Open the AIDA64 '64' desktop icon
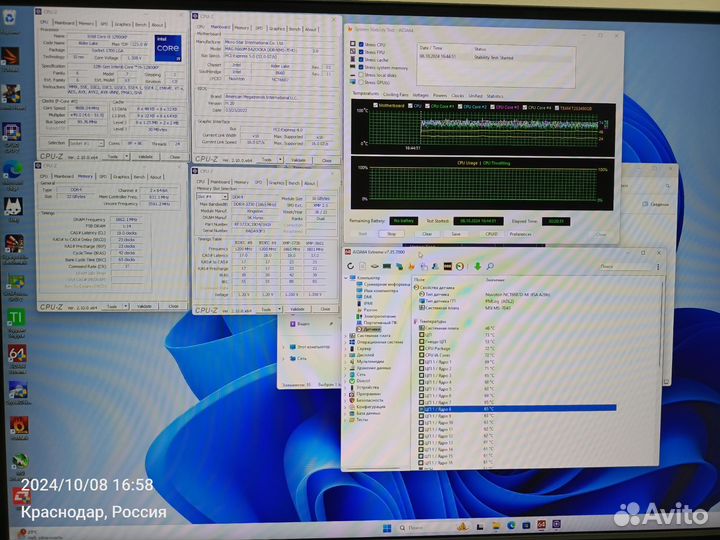This screenshot has width=720, height=540. coord(17,354)
